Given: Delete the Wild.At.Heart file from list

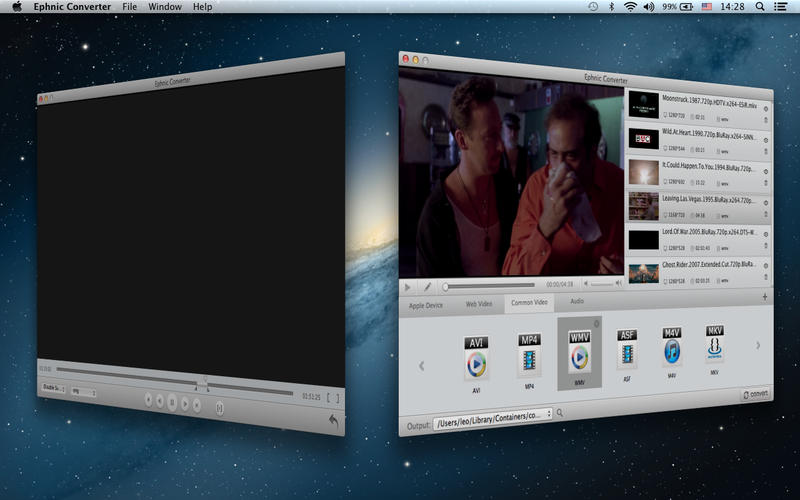Looking at the screenshot, I should tap(765, 152).
